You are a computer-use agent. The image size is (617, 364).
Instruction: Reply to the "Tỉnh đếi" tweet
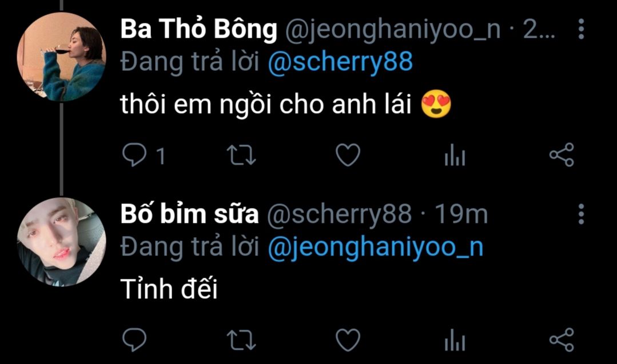(135, 339)
